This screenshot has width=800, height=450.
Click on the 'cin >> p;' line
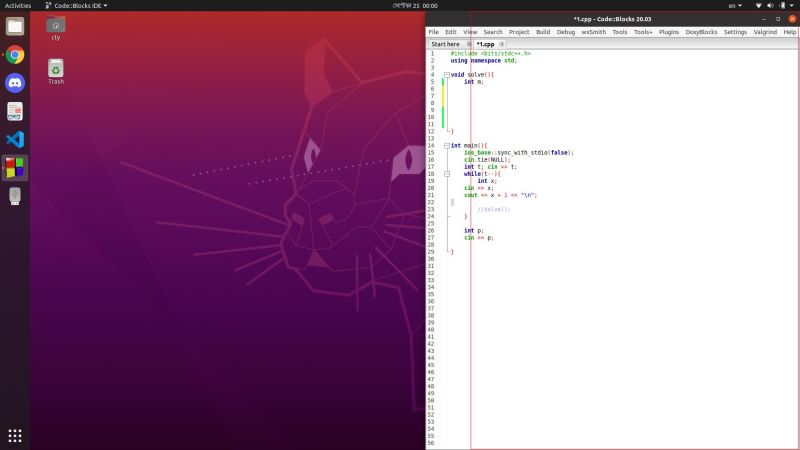click(479, 238)
